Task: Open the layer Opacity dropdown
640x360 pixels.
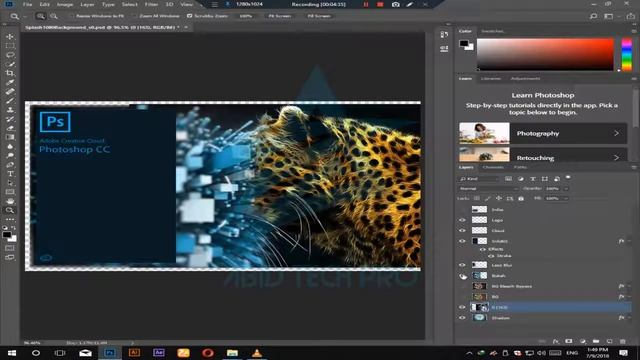Action: [x=565, y=189]
